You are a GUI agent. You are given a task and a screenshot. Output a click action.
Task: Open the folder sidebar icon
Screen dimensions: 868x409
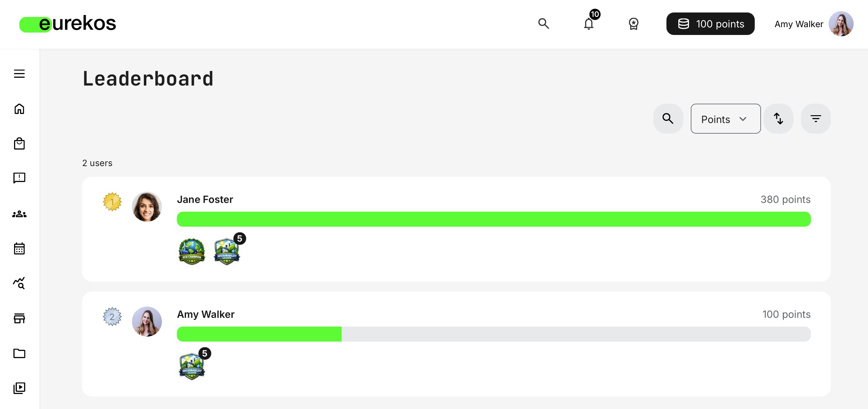(x=19, y=353)
